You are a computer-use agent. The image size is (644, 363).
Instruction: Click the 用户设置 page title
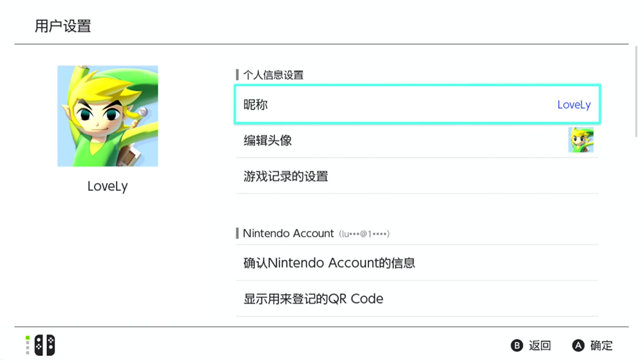[x=63, y=26]
